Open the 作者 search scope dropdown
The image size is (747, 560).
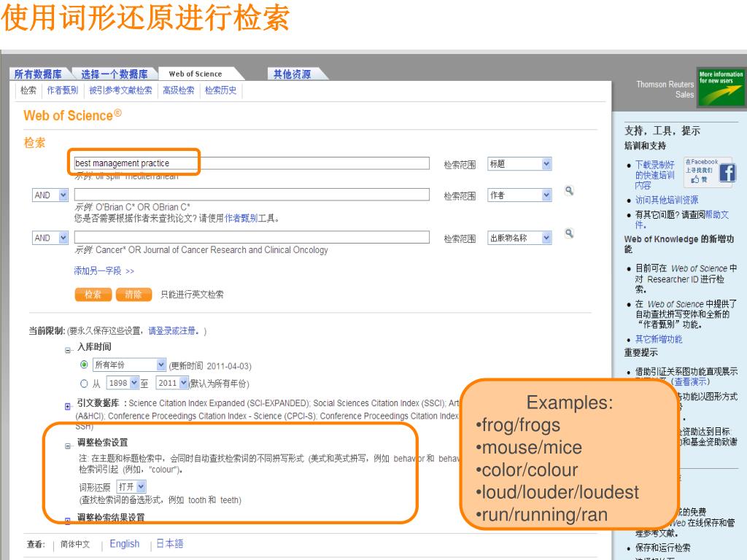tap(519, 195)
